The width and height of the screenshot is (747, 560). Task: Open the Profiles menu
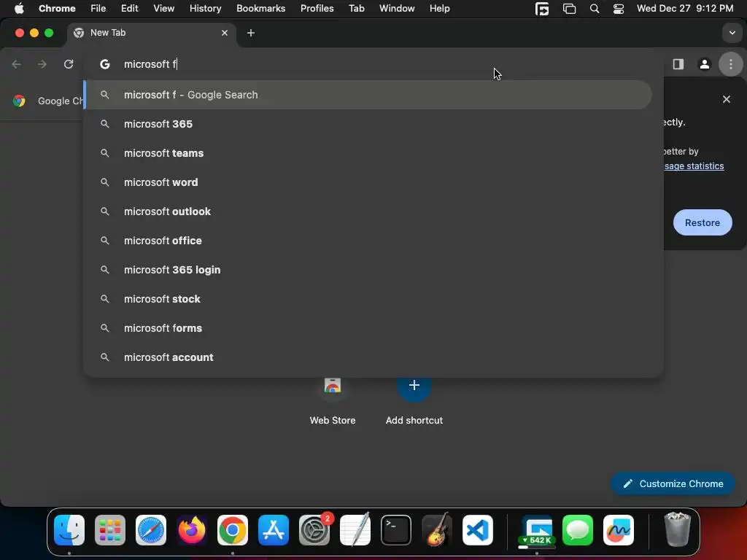(317, 9)
